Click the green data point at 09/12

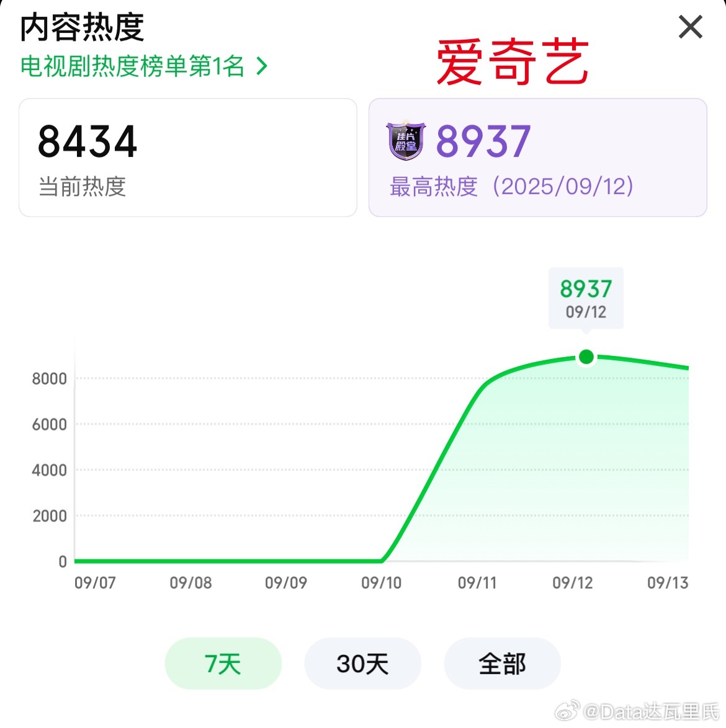pos(586,357)
